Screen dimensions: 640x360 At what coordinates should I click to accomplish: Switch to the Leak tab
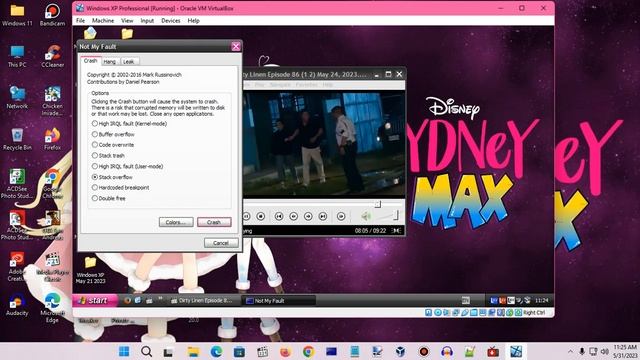click(129, 62)
